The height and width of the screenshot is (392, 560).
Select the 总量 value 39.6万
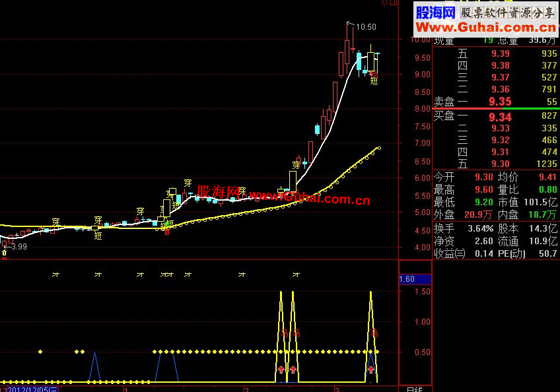[x=542, y=40]
